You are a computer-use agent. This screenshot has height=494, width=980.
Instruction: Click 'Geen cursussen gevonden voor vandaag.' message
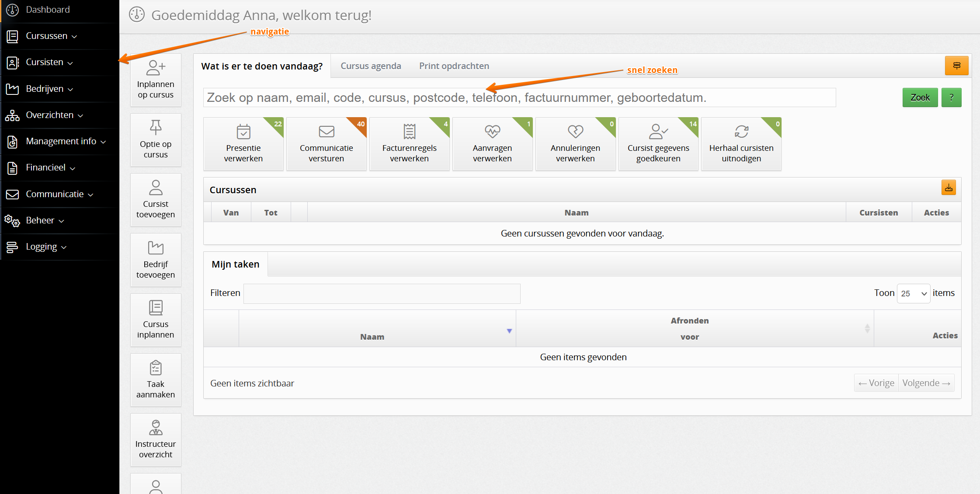tap(582, 233)
